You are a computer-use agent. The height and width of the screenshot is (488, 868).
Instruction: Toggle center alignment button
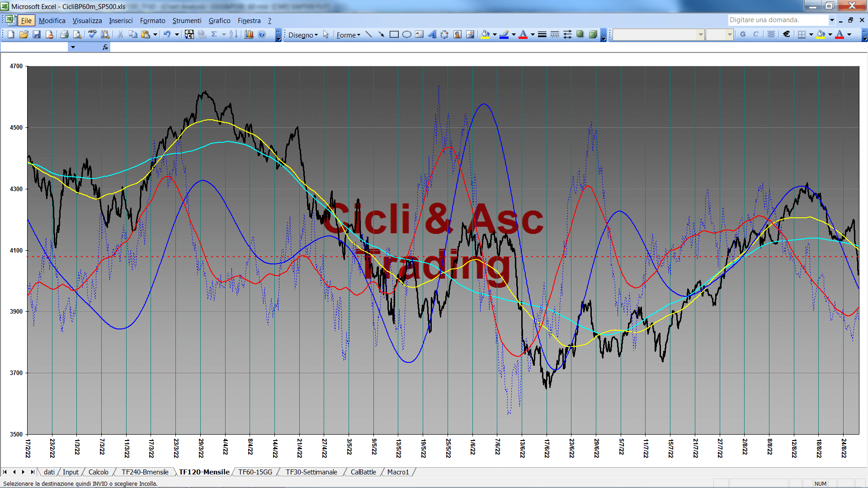[x=771, y=34]
